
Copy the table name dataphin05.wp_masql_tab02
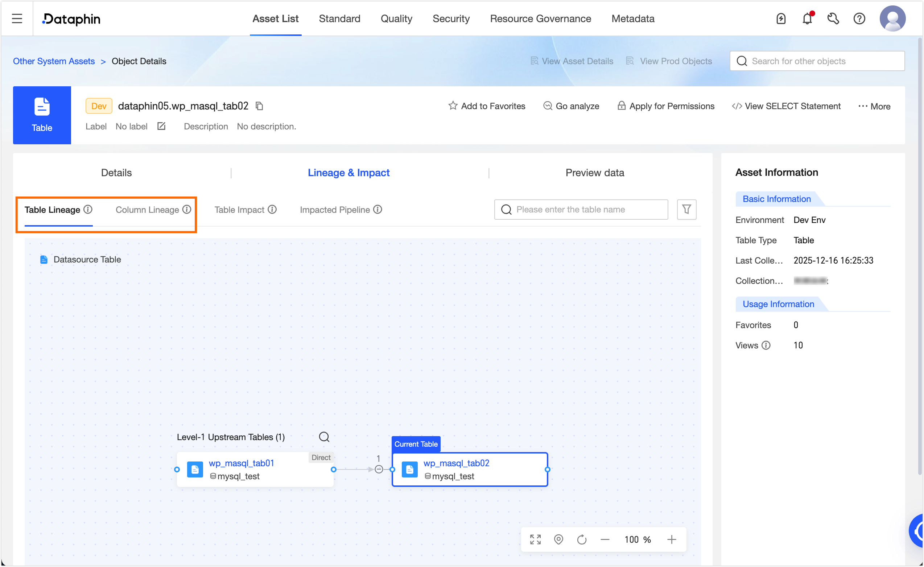point(259,106)
